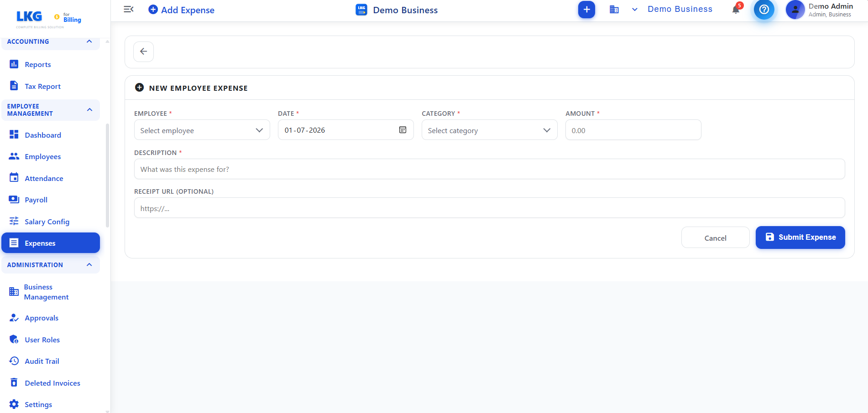Click the Submit Expense button

click(800, 237)
